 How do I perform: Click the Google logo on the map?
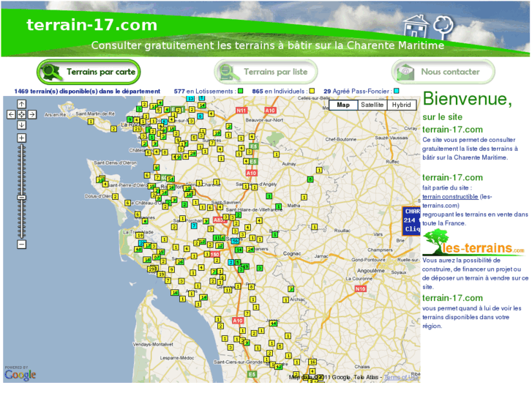click(20, 375)
